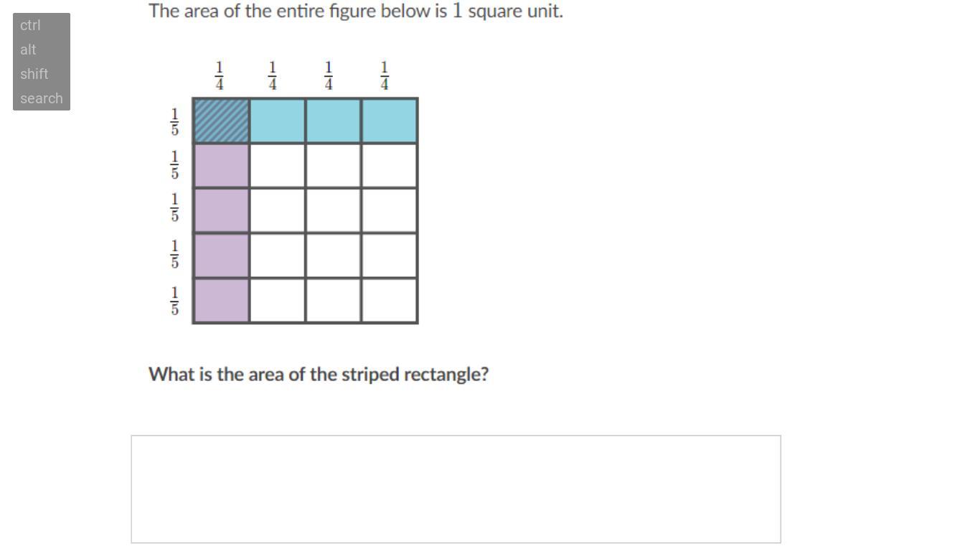The width and height of the screenshot is (980, 551).
Task: Click the last 1/4 label above the grid
Action: 385,76
